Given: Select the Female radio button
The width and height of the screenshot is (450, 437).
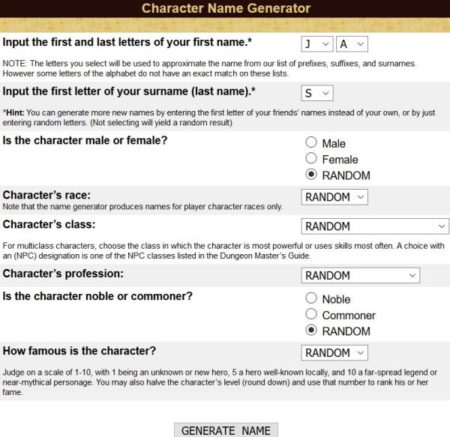Looking at the screenshot, I should coord(311,158).
